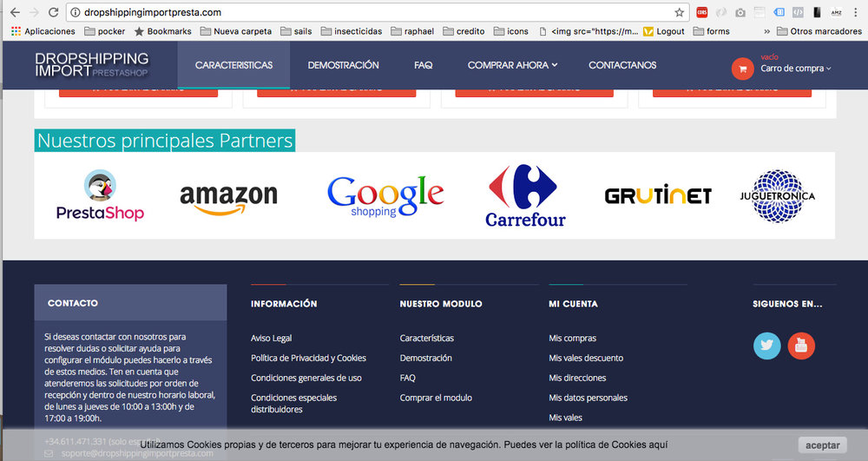Open the insecticidas bookmark folder
This screenshot has width=868, height=461.
point(352,31)
